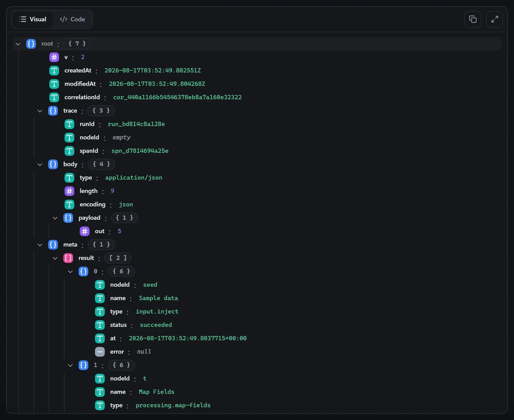The image size is (514, 420).
Task: Click the nodeId value seed
Action: [150, 285]
